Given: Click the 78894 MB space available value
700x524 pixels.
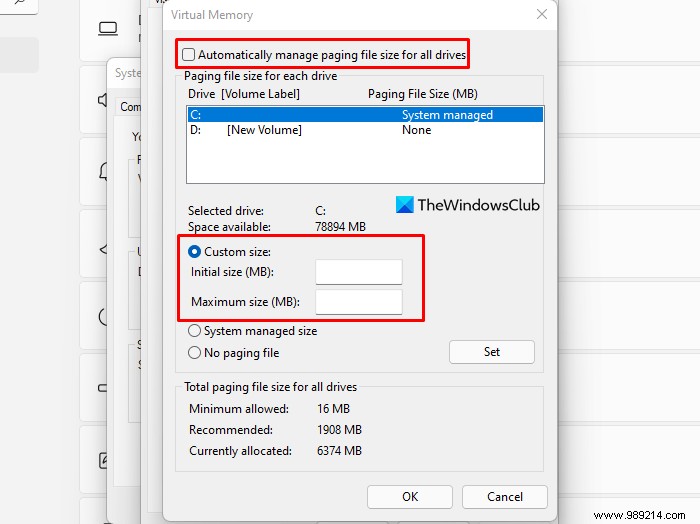Looking at the screenshot, I should [x=340, y=227].
